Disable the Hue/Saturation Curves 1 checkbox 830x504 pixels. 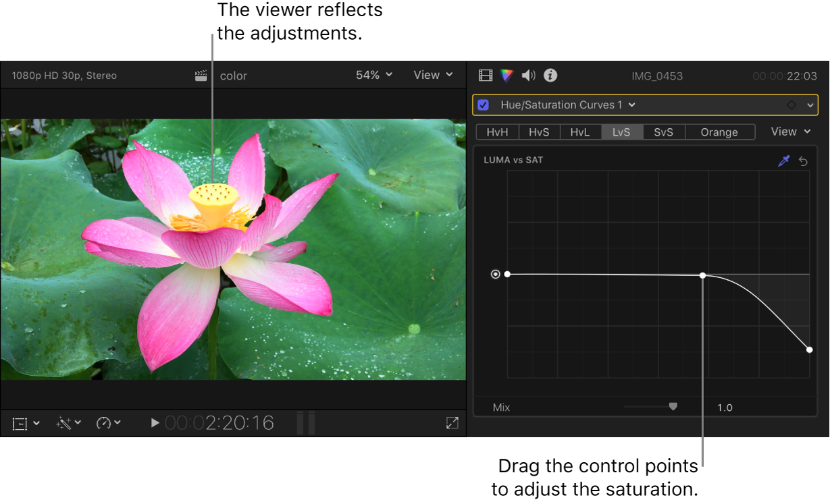484,105
